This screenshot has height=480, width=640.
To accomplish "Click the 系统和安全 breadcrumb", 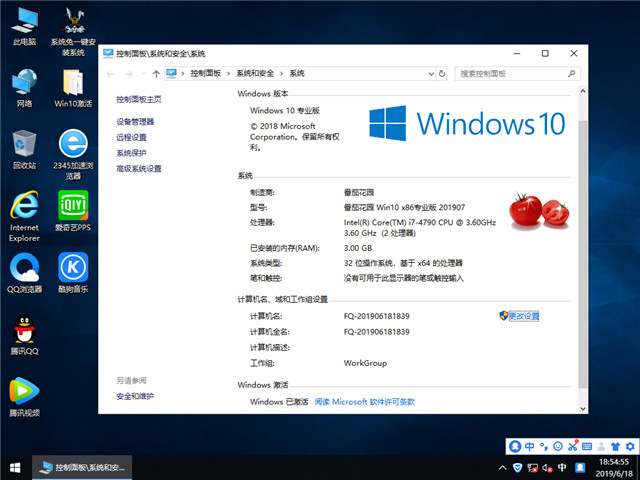I will (255, 73).
